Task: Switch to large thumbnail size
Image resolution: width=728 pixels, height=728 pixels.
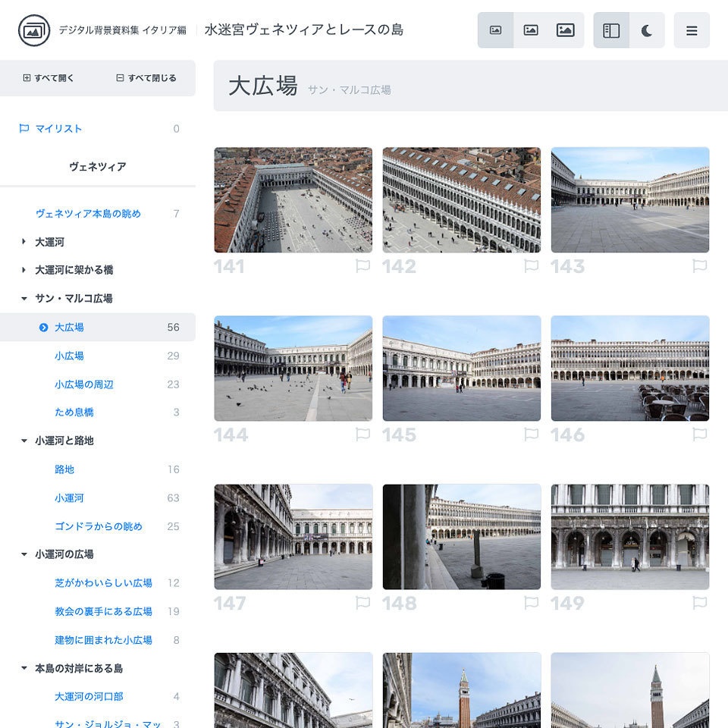Action: point(566,30)
